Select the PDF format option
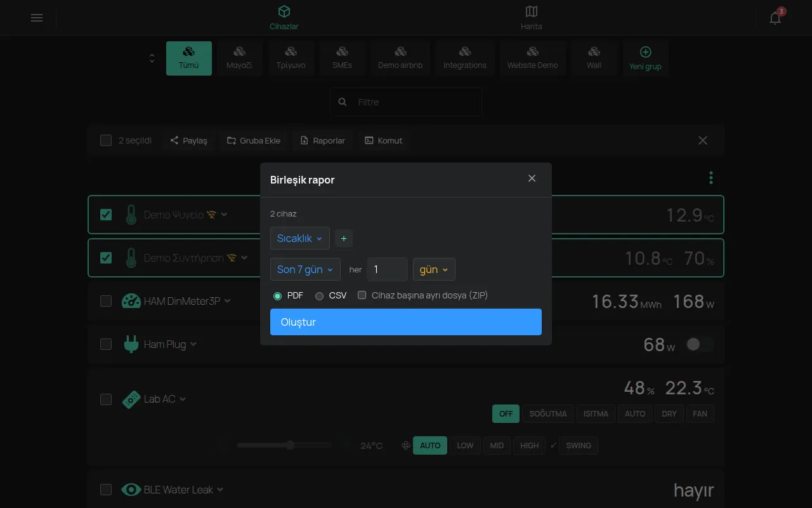The width and height of the screenshot is (812, 508). coord(277,296)
